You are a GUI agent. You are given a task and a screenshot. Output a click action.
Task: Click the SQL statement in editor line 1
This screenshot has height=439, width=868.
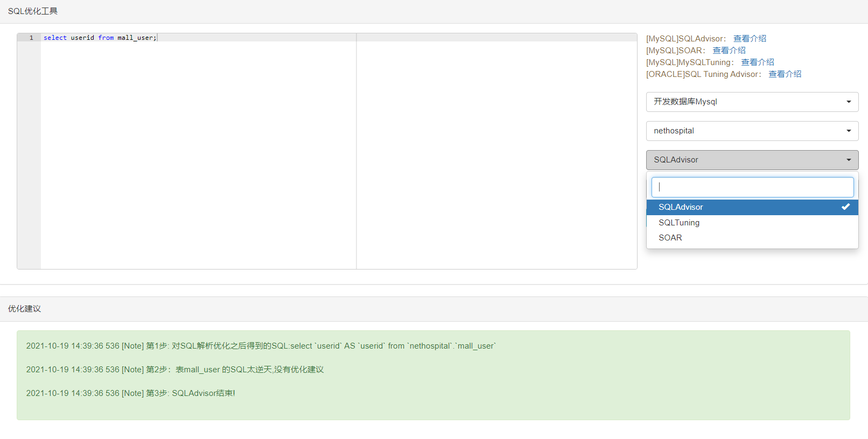[x=100, y=38]
